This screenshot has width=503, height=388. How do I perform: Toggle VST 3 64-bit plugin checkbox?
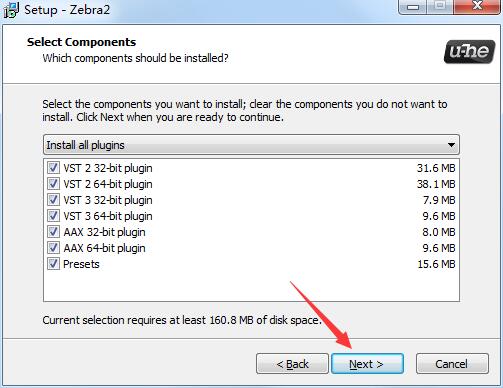click(x=53, y=216)
